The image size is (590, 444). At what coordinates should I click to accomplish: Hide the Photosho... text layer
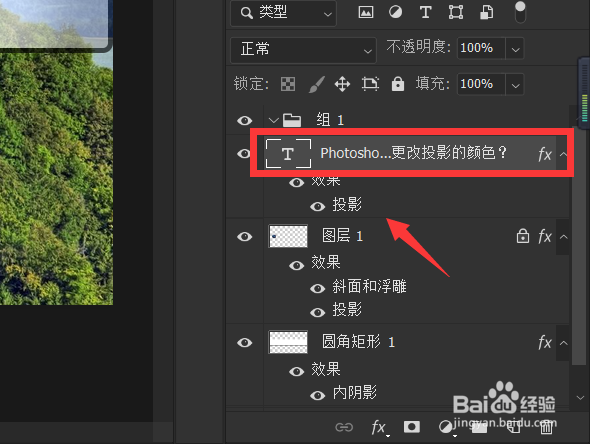click(245, 154)
